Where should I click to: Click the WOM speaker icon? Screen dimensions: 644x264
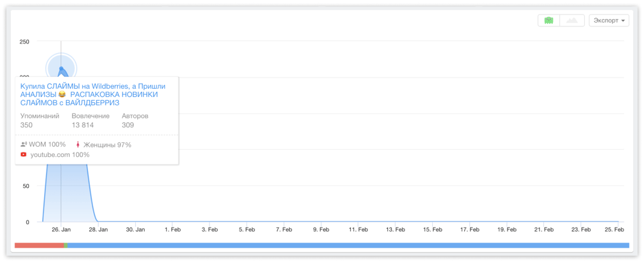click(23, 144)
